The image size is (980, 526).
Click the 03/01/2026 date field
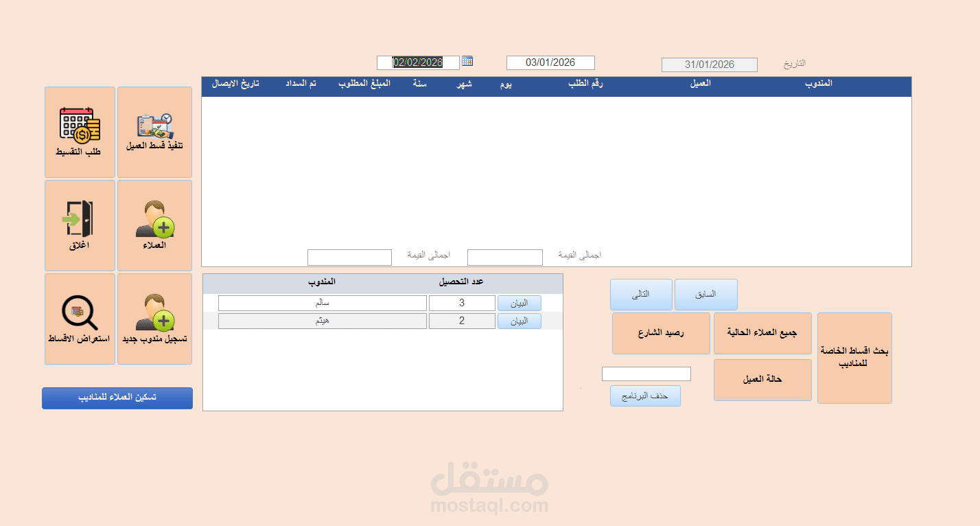click(550, 62)
